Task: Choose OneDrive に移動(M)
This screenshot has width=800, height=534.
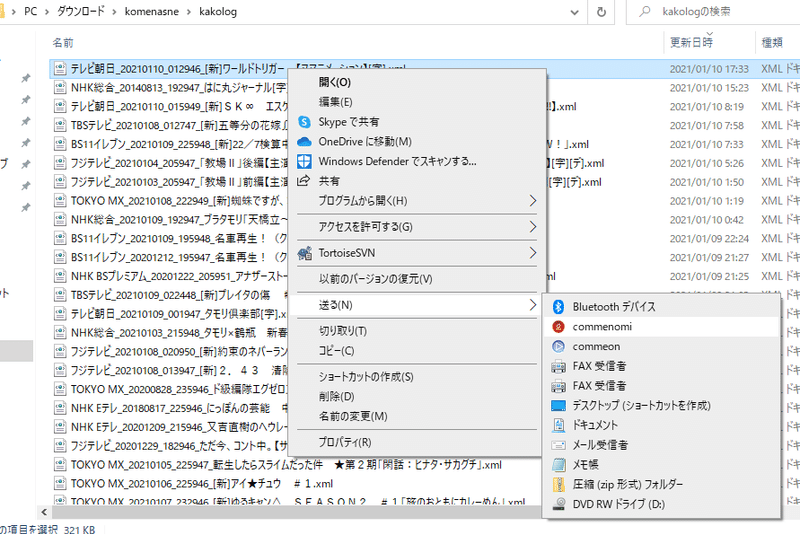Action: point(416,141)
